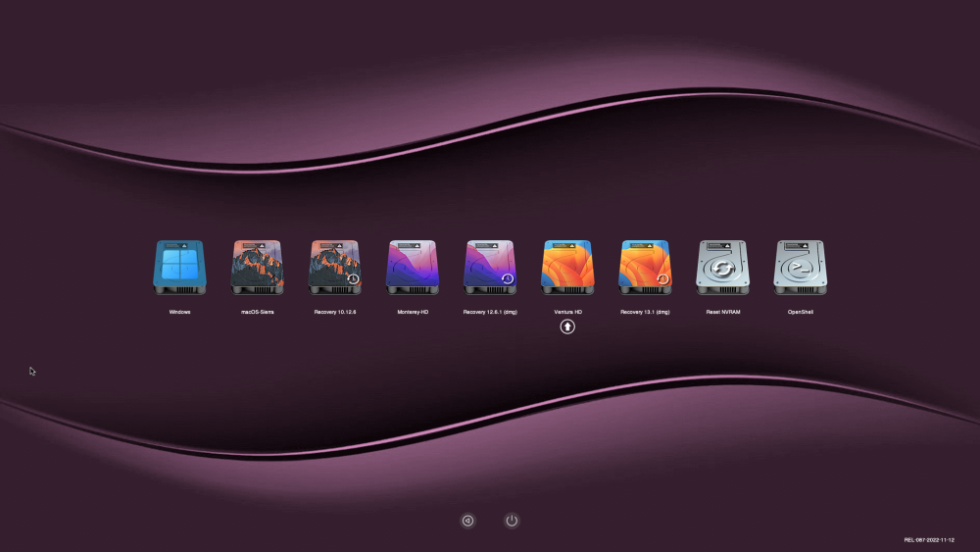Click the restart button with the circular arrow

(468, 521)
